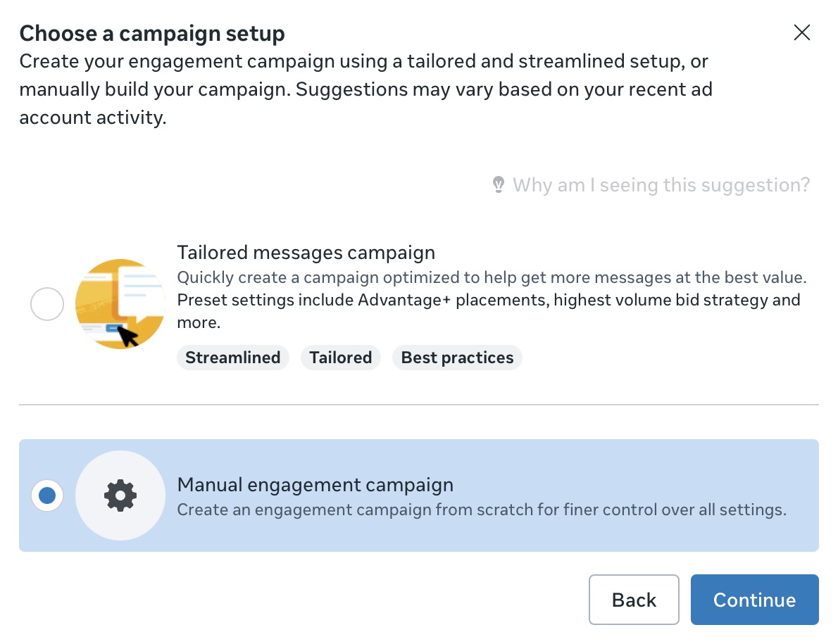Click the Choose a campaign setup heading

(152, 33)
